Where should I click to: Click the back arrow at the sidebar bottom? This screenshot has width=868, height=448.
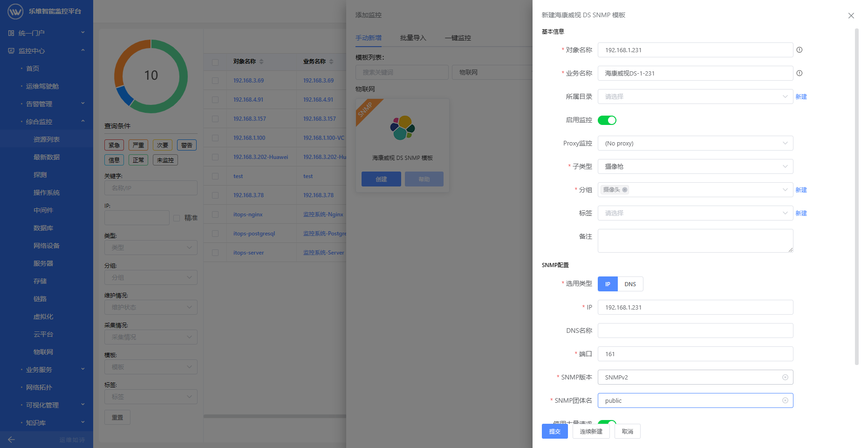pos(12,440)
